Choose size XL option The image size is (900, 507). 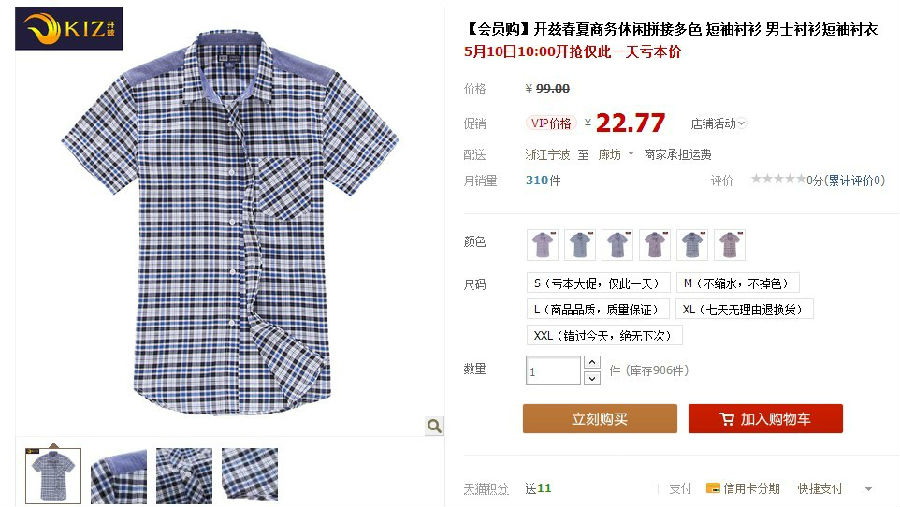(744, 309)
